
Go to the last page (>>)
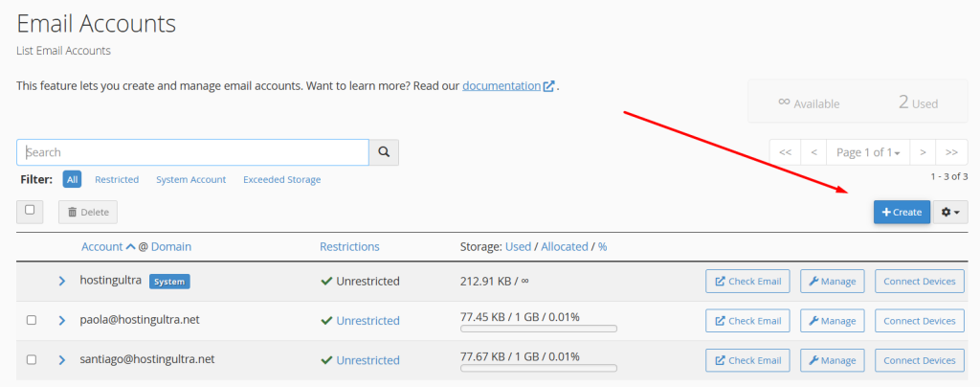[951, 152]
